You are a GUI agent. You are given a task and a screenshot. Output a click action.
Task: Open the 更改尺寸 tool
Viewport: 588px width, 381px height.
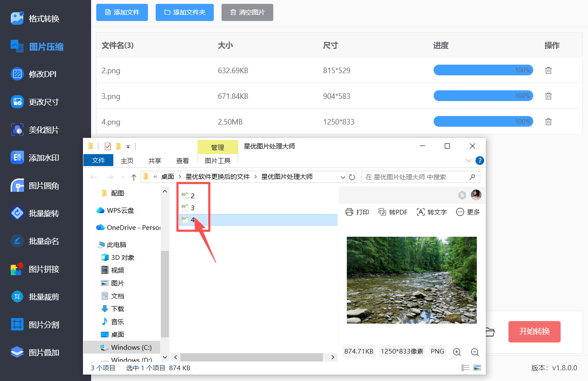click(x=35, y=102)
